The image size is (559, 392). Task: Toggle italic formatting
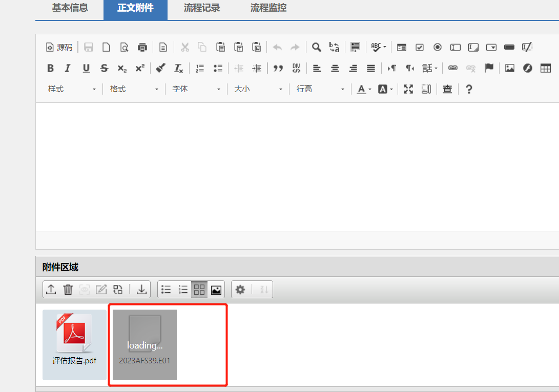68,68
